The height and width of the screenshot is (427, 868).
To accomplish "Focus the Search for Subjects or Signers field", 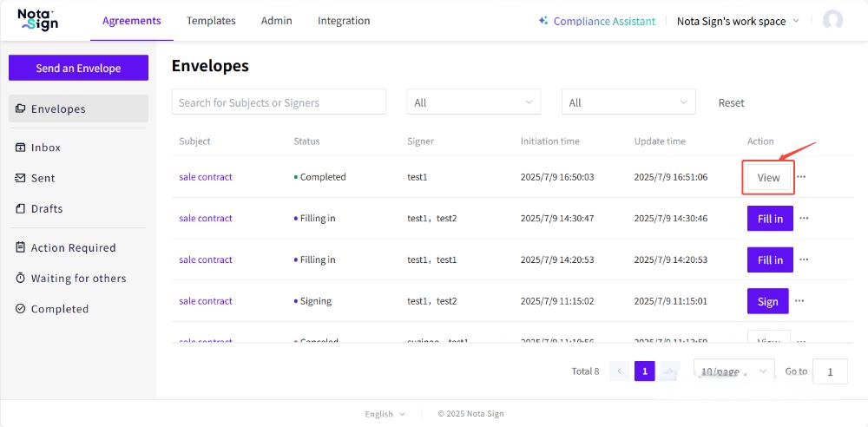I will coord(279,102).
